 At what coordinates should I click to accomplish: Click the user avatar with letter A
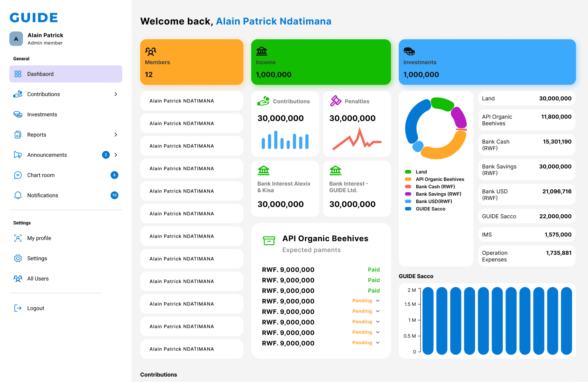click(16, 39)
